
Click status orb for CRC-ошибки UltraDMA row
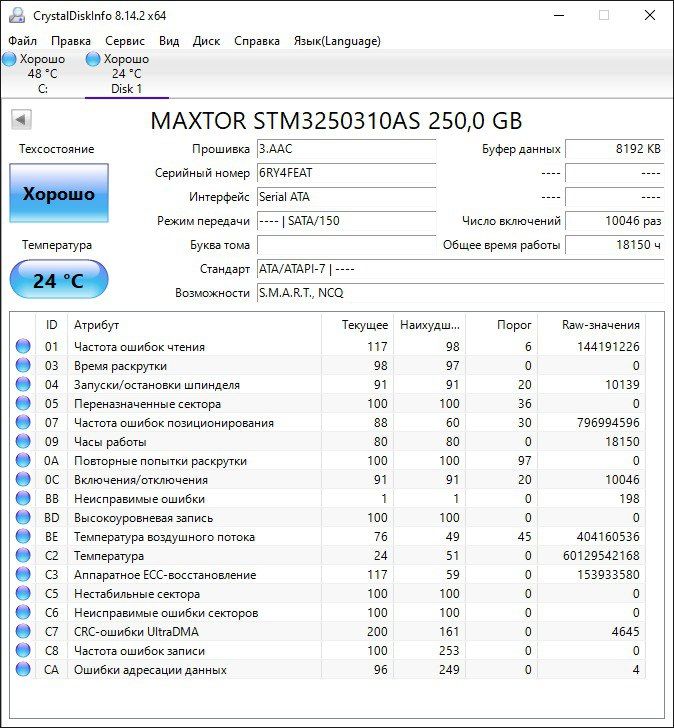(23, 632)
